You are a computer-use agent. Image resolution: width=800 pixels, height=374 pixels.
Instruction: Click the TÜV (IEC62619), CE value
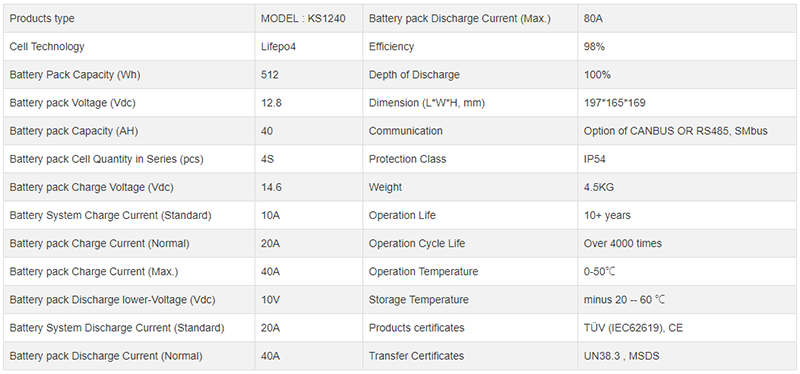coord(633,328)
